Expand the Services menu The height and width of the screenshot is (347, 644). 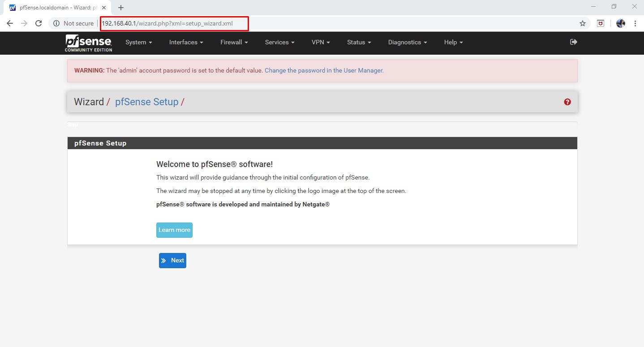click(x=280, y=42)
